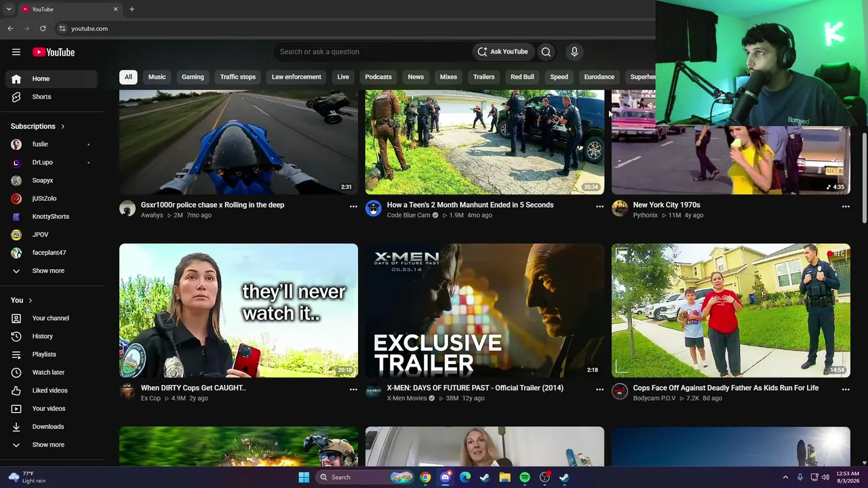This screenshot has width=868, height=488.
Task: Open Your channel in the sidebar
Action: (52, 318)
